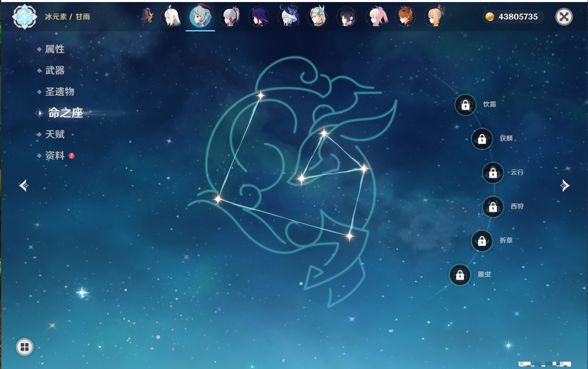Image resolution: width=588 pixels, height=369 pixels.
Task: Click the 云行 constellation name
Action: pos(517,172)
